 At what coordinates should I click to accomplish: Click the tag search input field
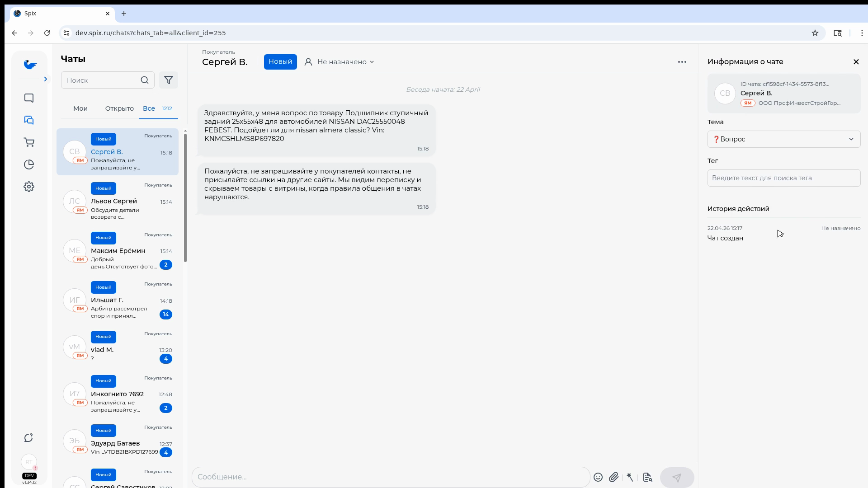pyautogui.click(x=783, y=178)
